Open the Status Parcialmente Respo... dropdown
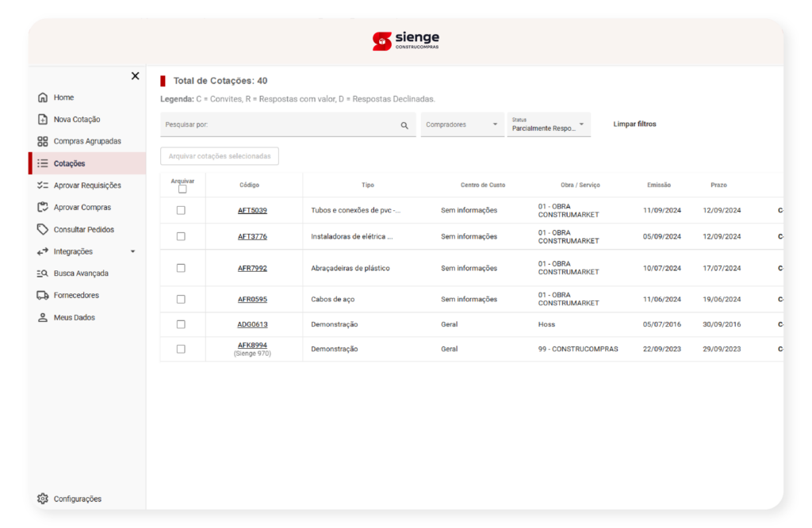 pos(549,124)
